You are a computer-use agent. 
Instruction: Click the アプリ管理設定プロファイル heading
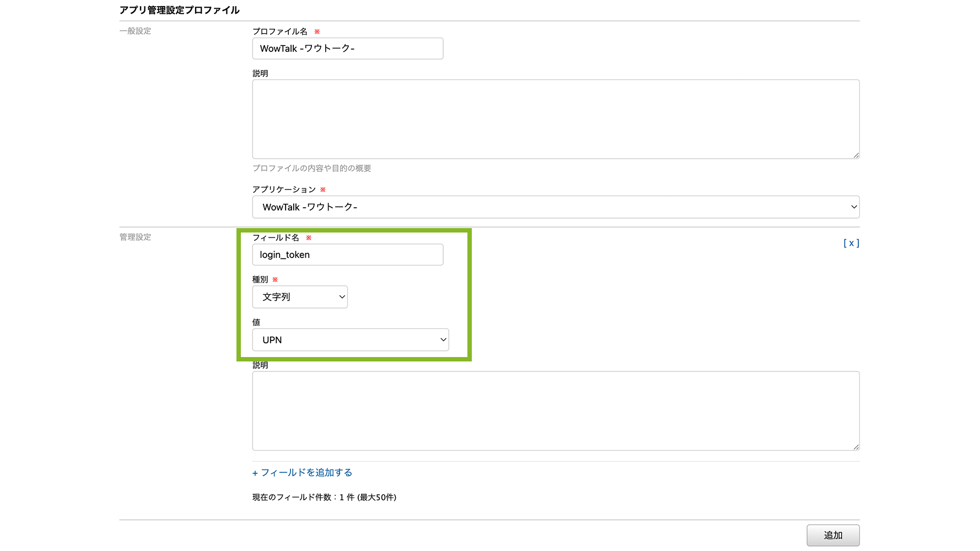[x=180, y=10]
